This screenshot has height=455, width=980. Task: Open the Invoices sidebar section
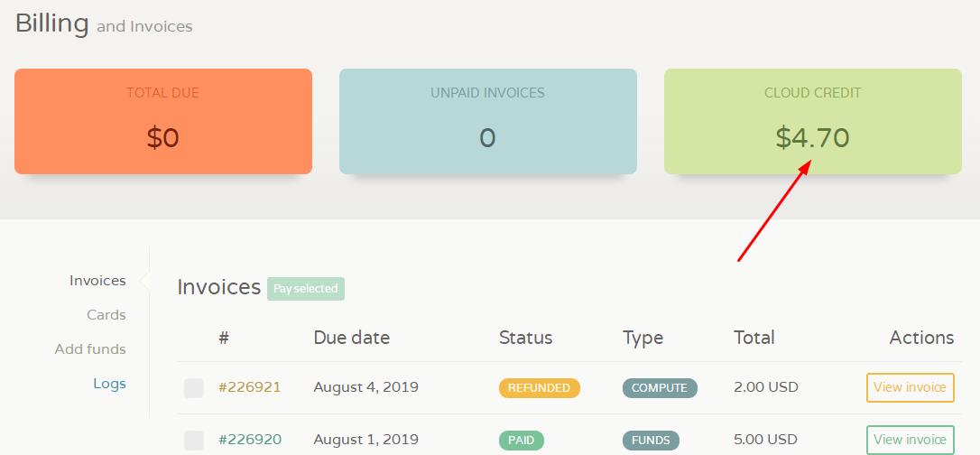click(x=97, y=281)
